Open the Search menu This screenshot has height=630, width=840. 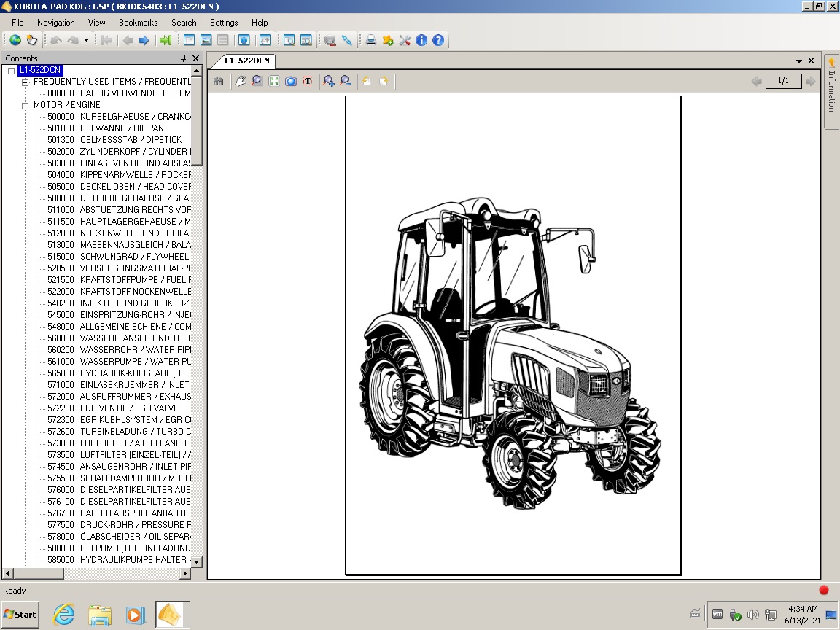click(x=184, y=23)
